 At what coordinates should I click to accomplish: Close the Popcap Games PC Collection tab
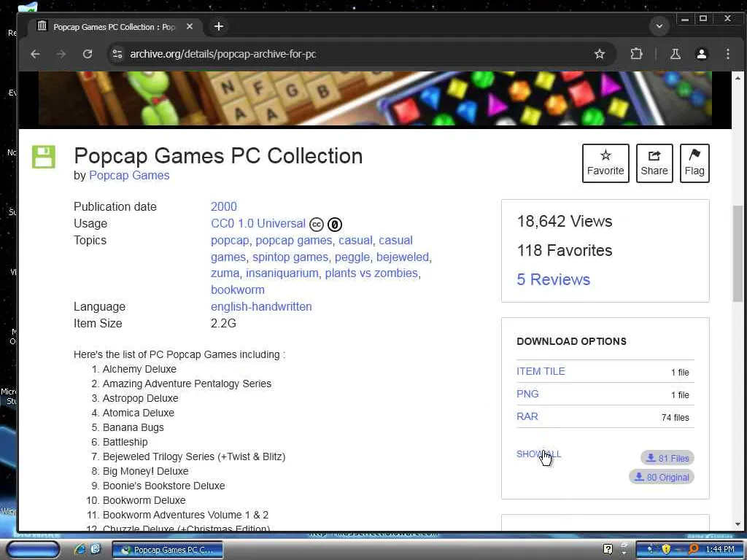pos(190,27)
